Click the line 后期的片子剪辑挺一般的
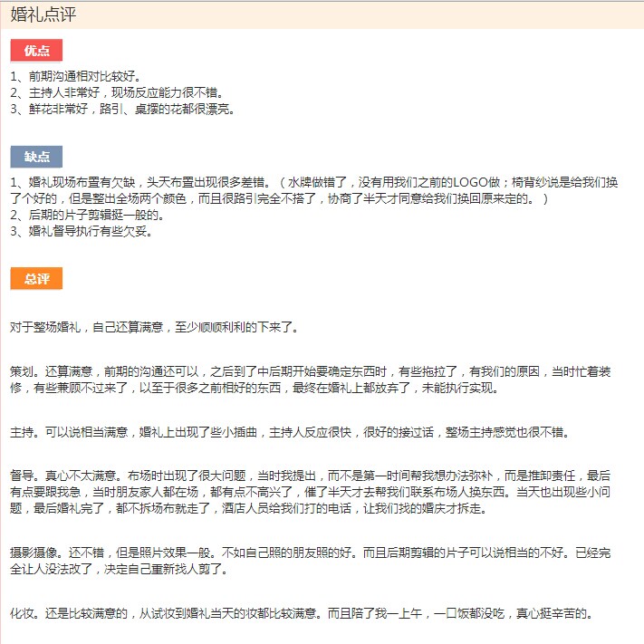 (88, 216)
